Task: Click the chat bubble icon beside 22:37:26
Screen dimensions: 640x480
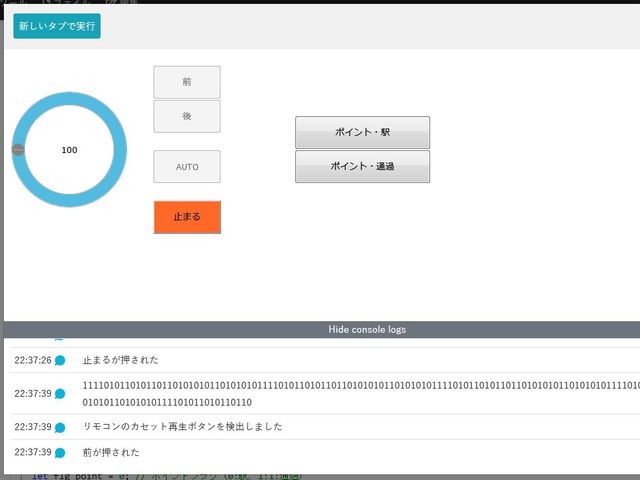Action: (60, 360)
